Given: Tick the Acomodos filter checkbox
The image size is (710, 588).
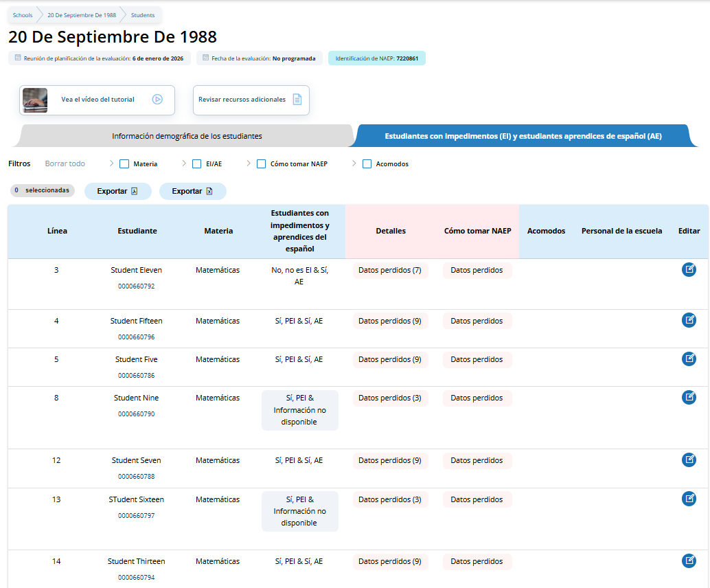Looking at the screenshot, I should click(367, 164).
